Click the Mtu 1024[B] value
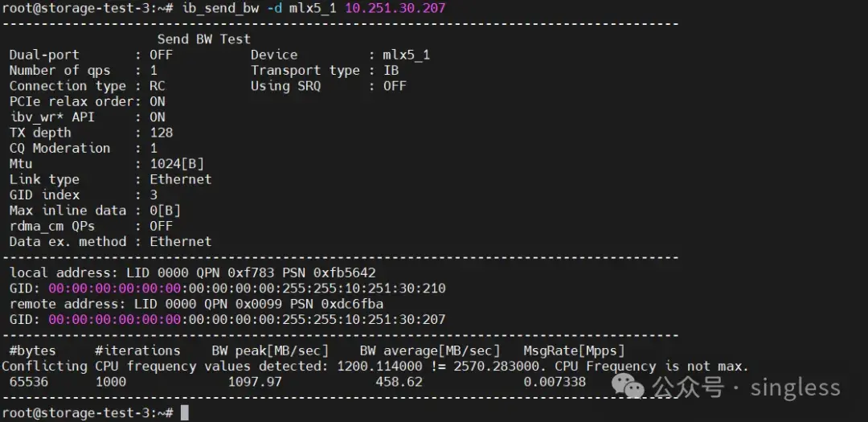This screenshot has width=868, height=422. (x=177, y=164)
